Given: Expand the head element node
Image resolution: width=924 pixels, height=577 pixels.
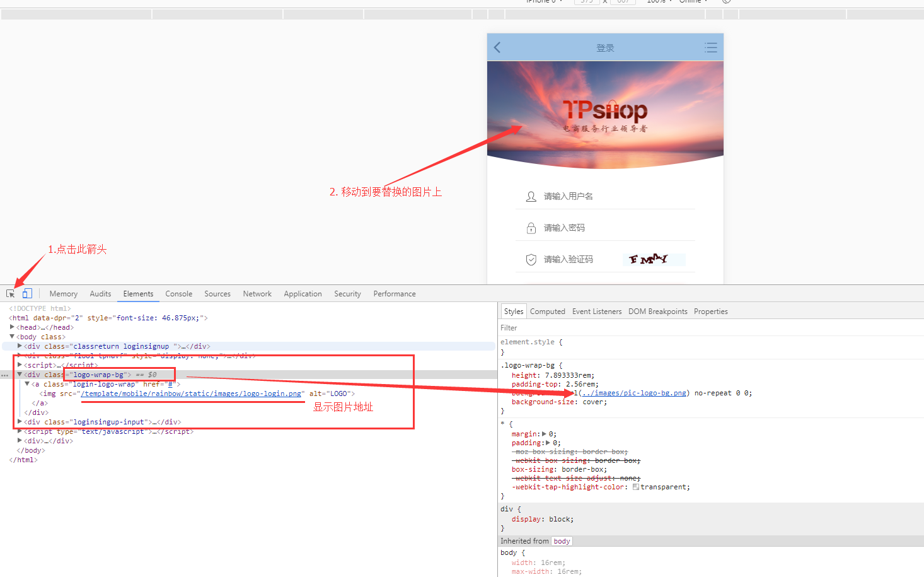Looking at the screenshot, I should click(x=12, y=327).
